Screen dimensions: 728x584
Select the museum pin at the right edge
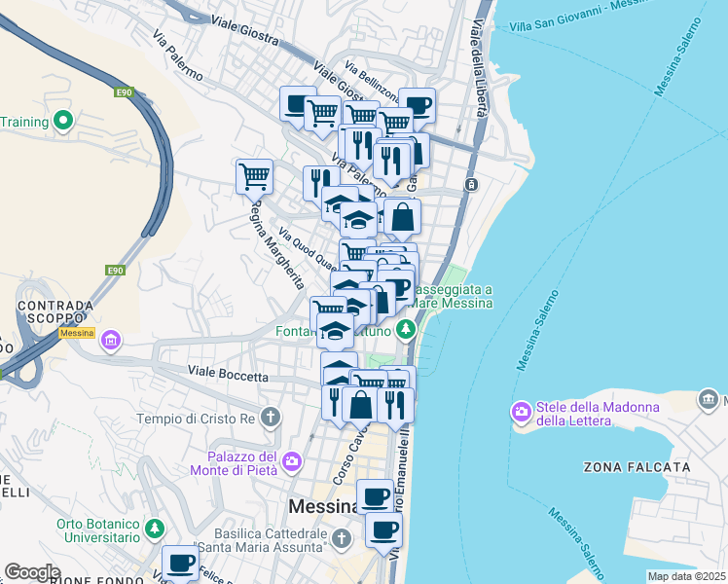click(x=709, y=399)
